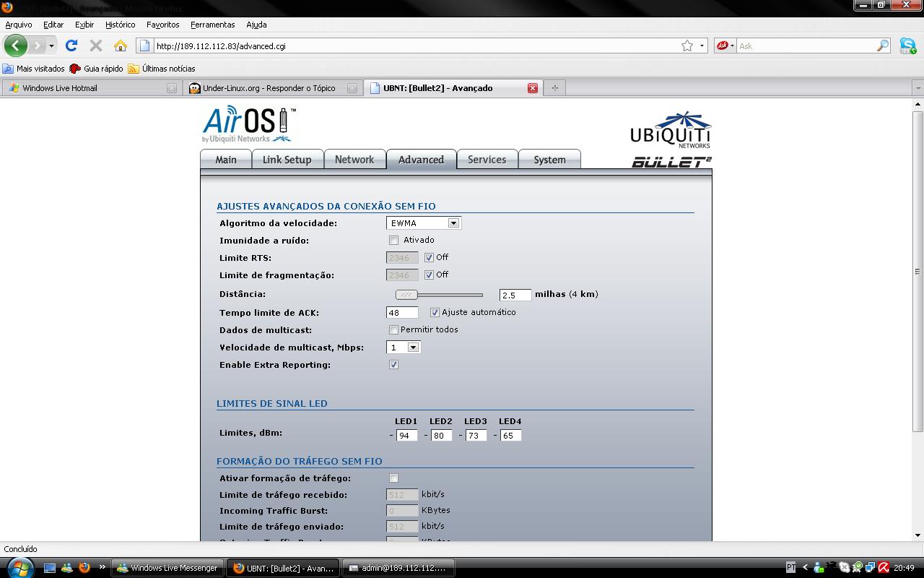
Task: Open the Velocidade de multicast dropdown
Action: [404, 348]
